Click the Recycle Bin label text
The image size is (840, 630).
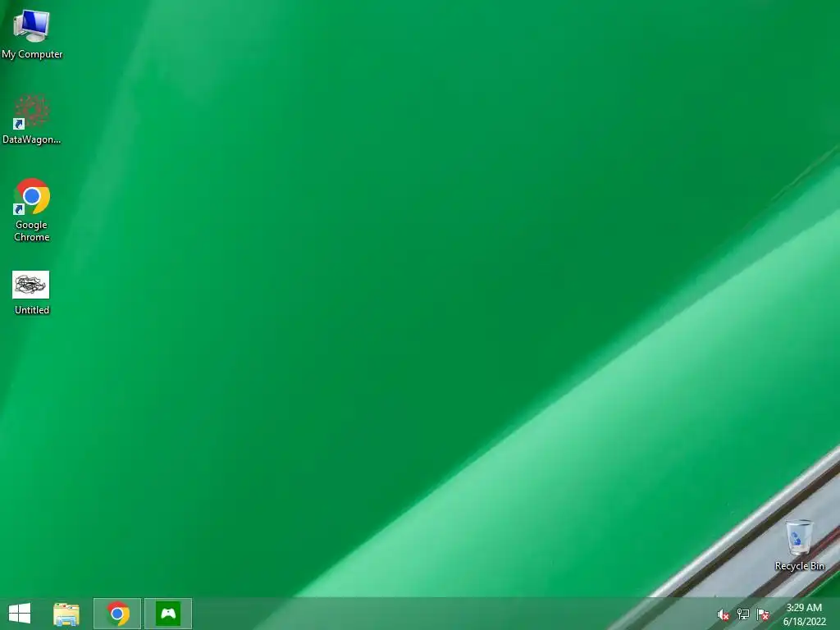[x=799, y=566]
